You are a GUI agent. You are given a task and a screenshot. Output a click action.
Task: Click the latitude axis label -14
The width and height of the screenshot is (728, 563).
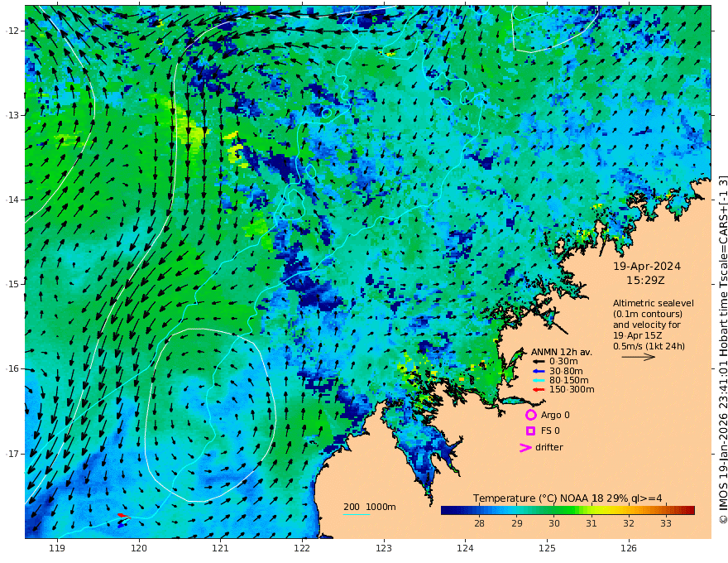[12, 200]
